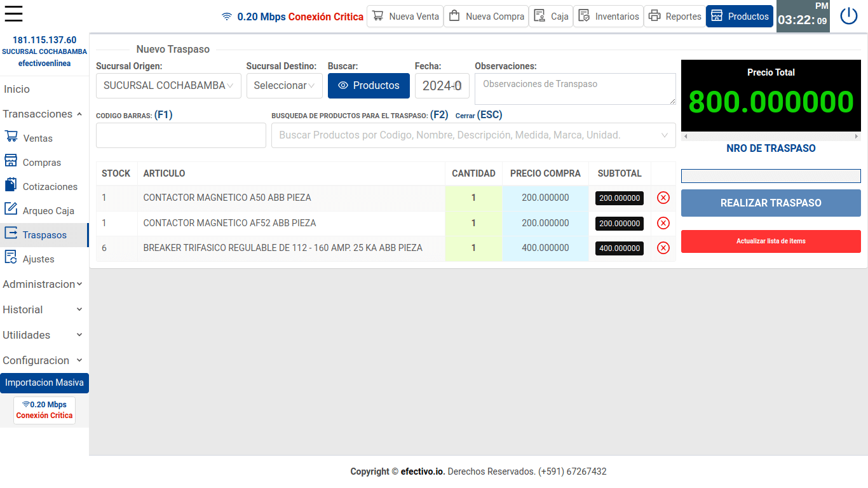The height and width of the screenshot is (488, 868).
Task: Click the power logout icon
Action: [x=849, y=16]
